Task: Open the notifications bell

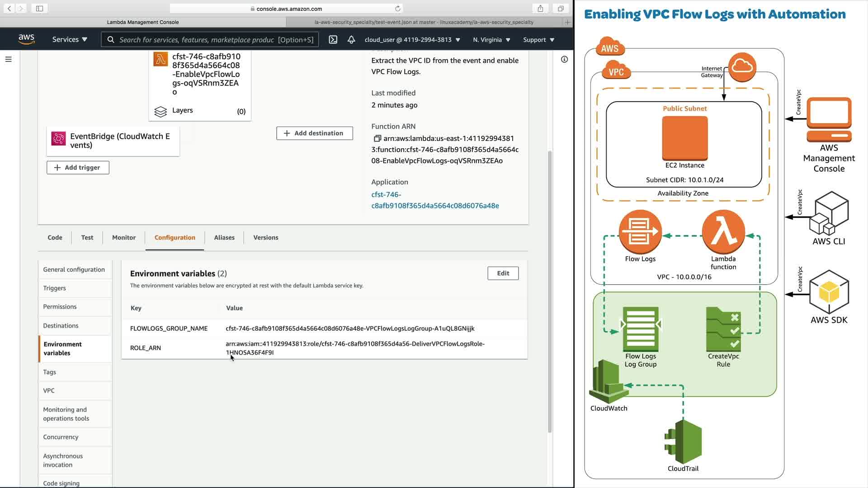Action: pos(351,40)
